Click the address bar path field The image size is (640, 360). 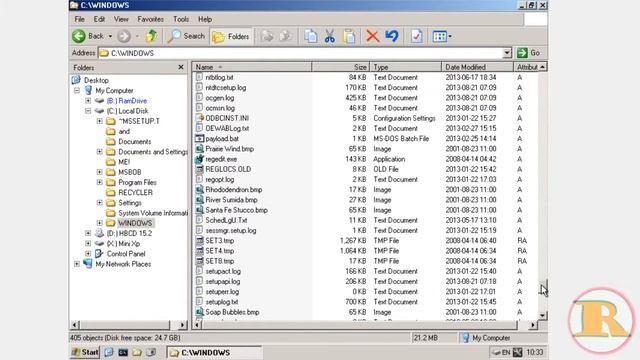pos(300,53)
